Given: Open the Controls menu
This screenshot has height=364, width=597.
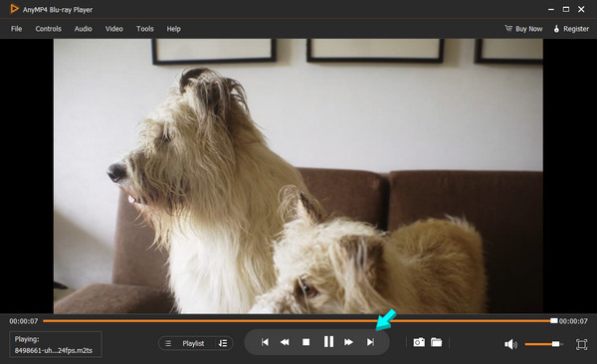Looking at the screenshot, I should pyautogui.click(x=49, y=29).
